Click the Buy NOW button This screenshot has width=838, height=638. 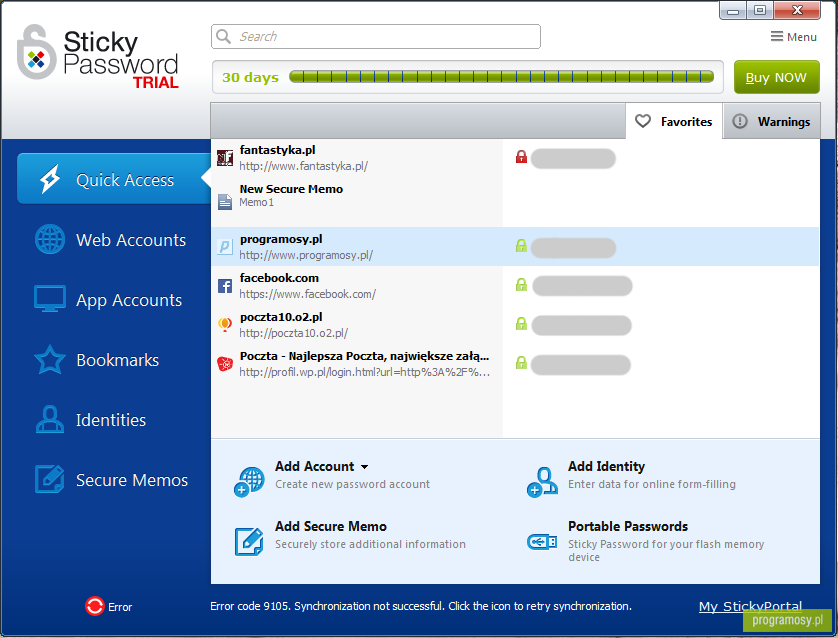coord(776,77)
